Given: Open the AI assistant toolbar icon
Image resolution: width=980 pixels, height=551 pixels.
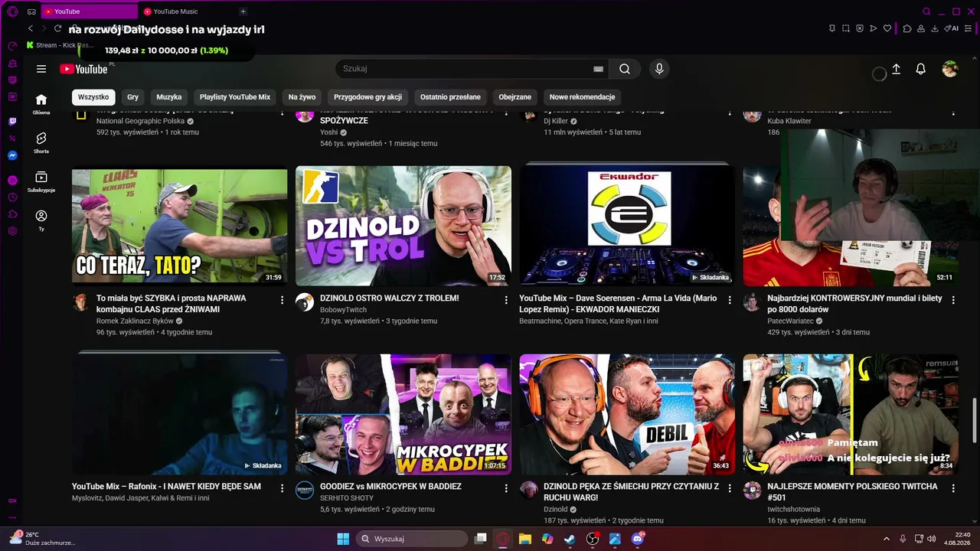Looking at the screenshot, I should click(952, 28).
